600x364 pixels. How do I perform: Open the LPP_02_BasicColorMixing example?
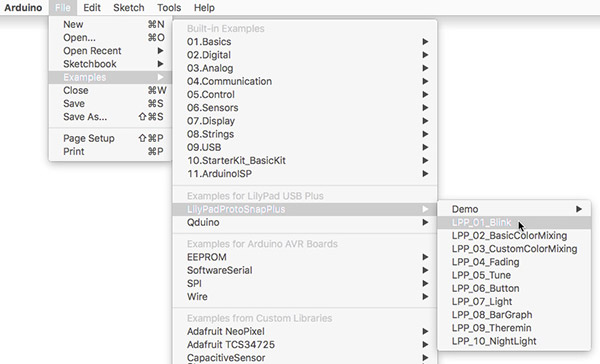[514, 235]
